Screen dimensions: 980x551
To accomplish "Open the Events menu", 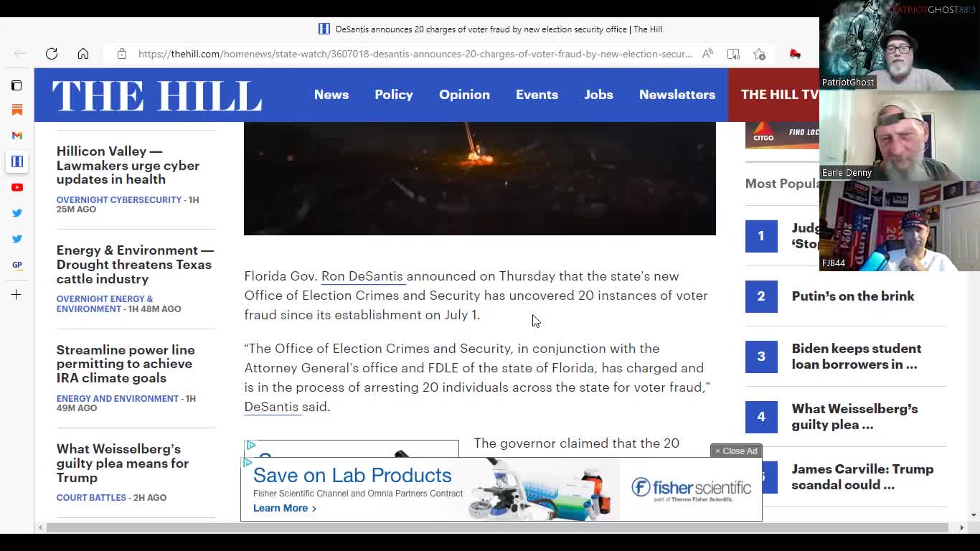I will (x=537, y=95).
